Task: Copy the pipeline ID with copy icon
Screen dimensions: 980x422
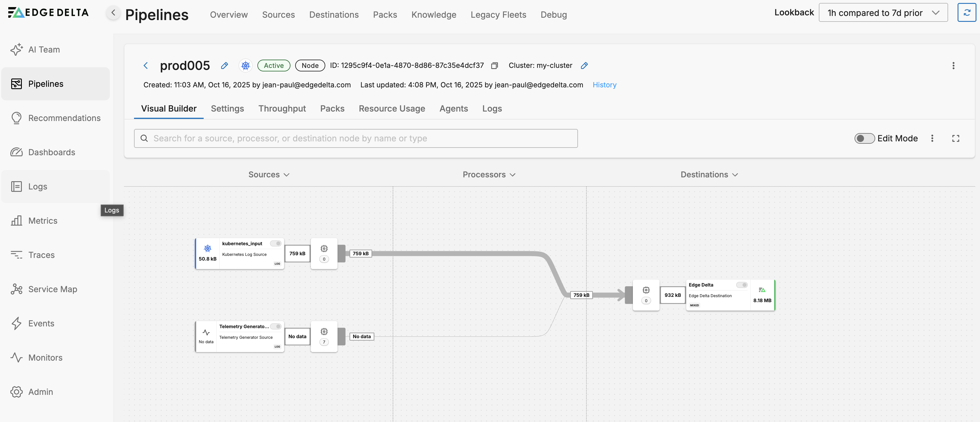Action: (x=494, y=66)
